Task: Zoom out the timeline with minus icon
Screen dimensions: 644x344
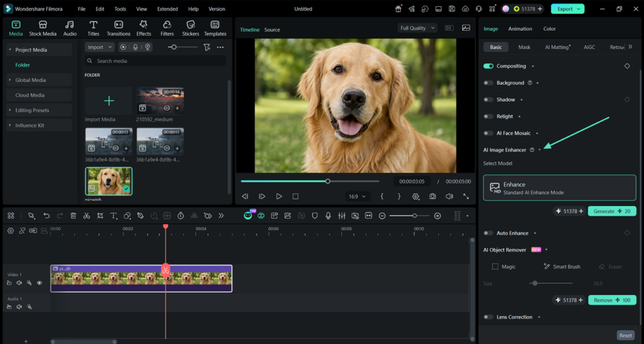Action: point(382,216)
